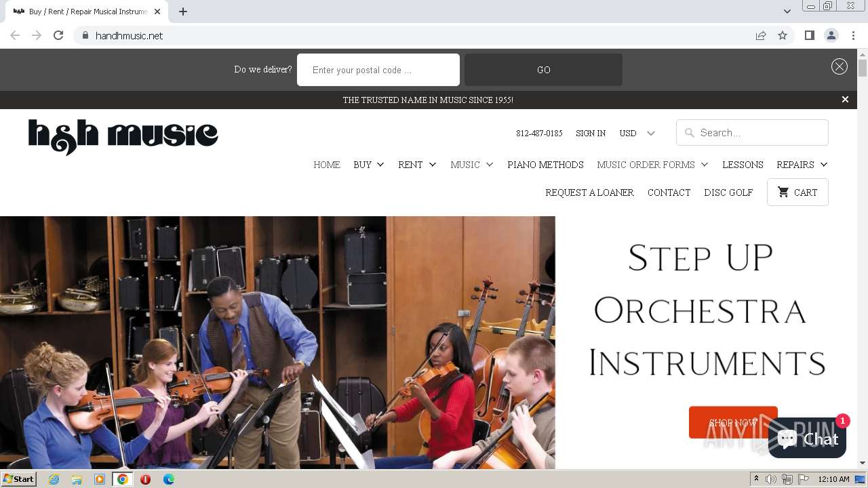Click the postal code input field
Screen dimensions: 868x488
coord(378,70)
